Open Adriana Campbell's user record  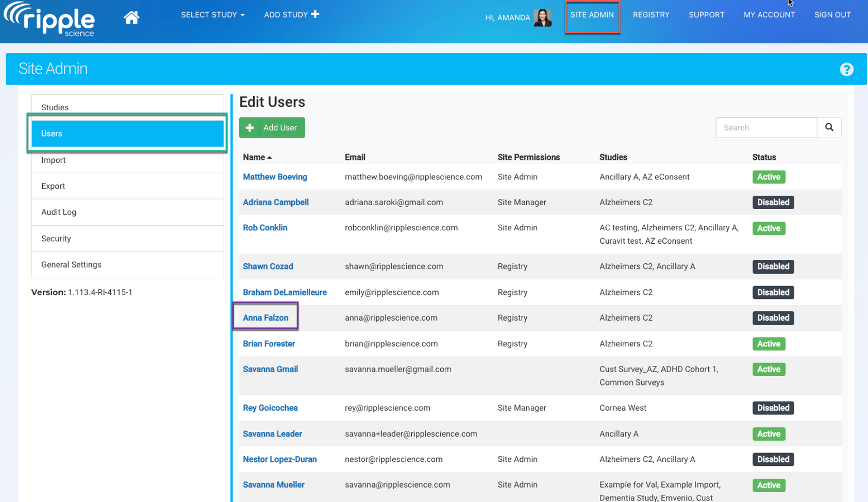[276, 203]
